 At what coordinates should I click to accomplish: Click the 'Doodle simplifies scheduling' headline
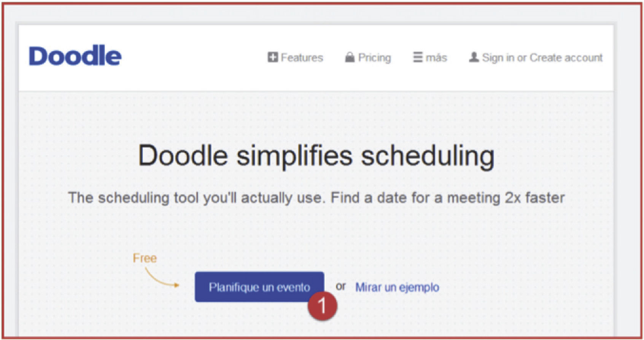point(316,156)
